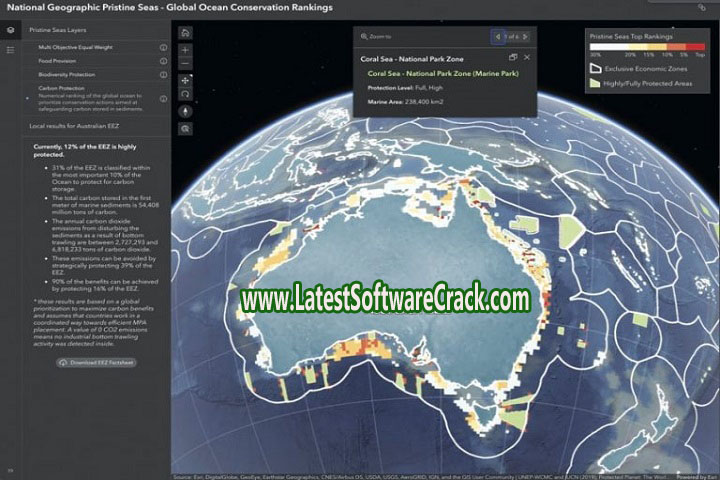The image size is (720, 480).
Task: Zoom out with the minus button
Action: click(186, 62)
